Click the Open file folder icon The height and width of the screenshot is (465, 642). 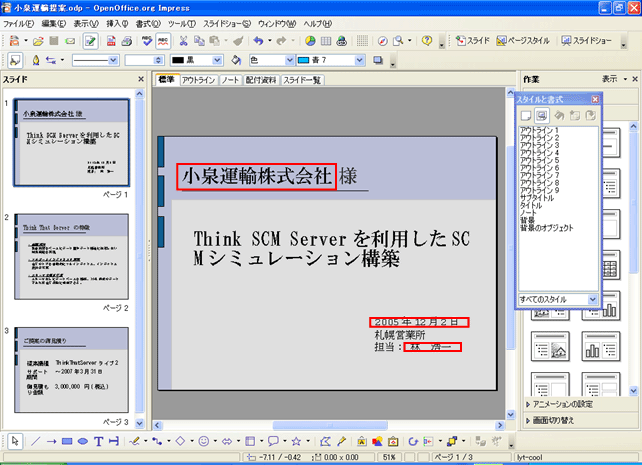(x=37, y=41)
